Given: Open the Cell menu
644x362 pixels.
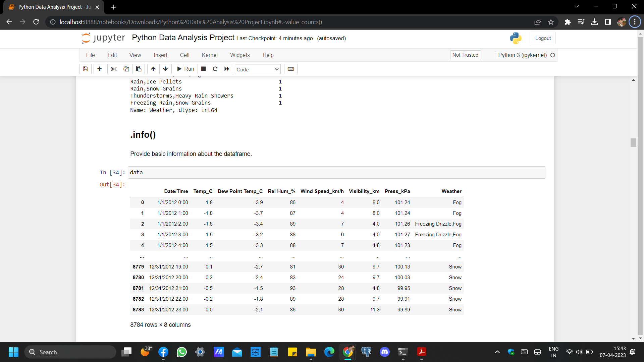Looking at the screenshot, I should pyautogui.click(x=184, y=55).
